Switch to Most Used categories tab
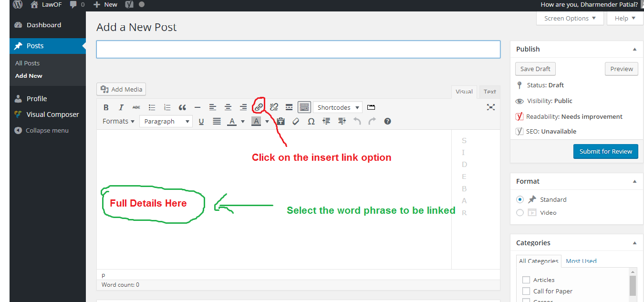The image size is (644, 302). [581, 261]
